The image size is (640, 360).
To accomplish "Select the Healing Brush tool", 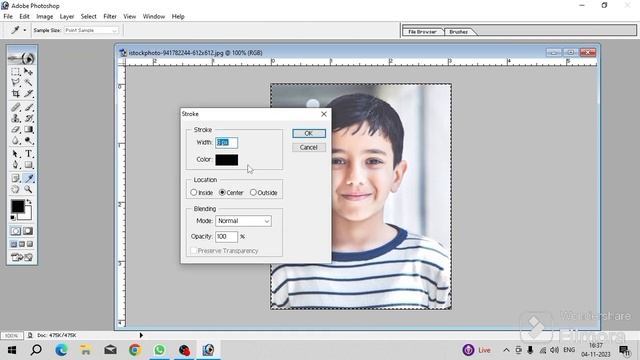I will (16, 107).
